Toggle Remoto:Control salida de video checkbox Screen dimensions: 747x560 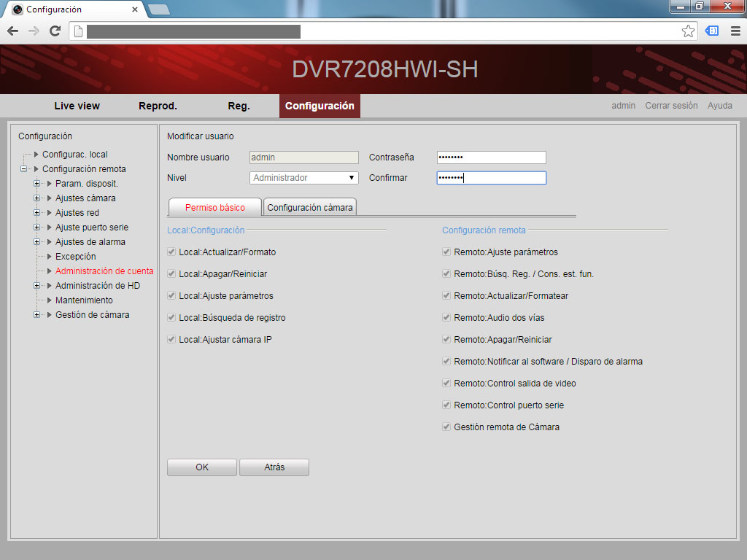click(x=446, y=384)
